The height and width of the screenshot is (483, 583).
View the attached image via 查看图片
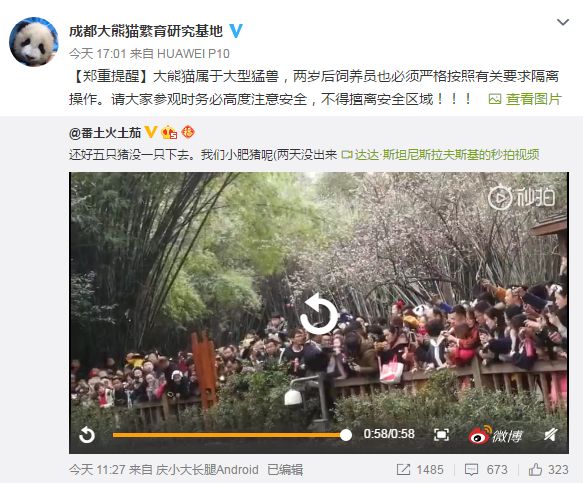click(525, 99)
